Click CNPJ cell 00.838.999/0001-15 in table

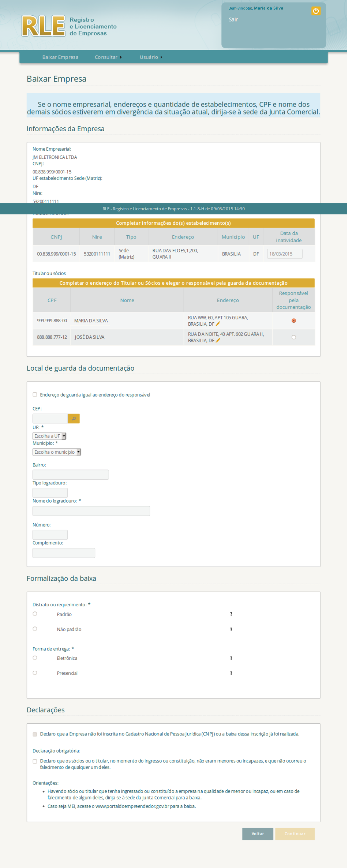[57, 254]
